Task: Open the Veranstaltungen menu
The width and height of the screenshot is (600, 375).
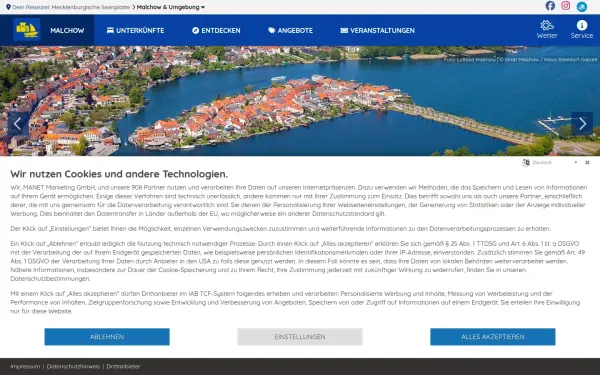Action: pyautogui.click(x=377, y=30)
